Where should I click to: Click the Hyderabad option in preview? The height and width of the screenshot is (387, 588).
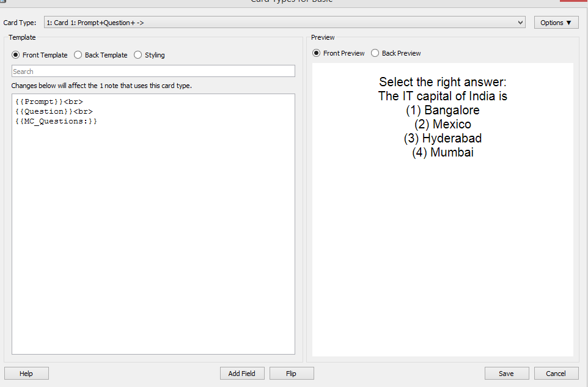(x=443, y=138)
